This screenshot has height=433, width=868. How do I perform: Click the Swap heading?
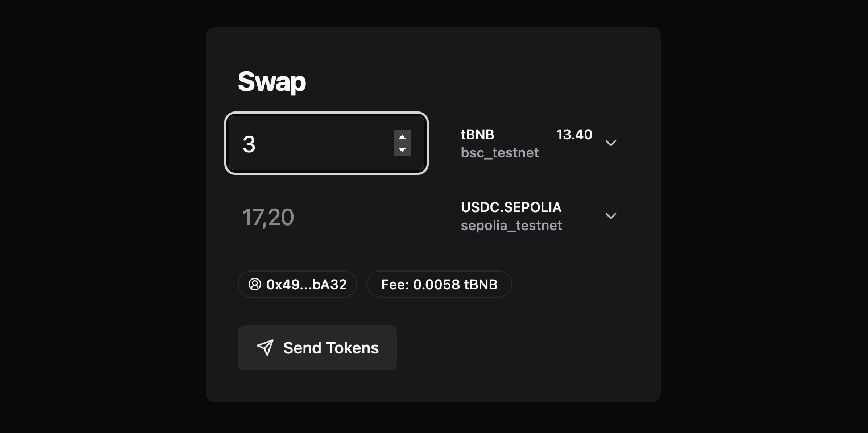point(272,82)
